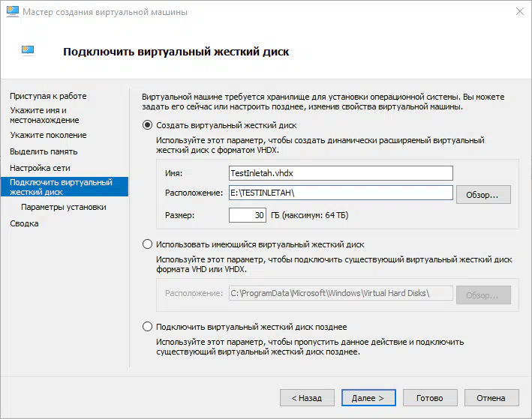Click the wizard icon in the title bar
Image resolution: width=532 pixels, height=419 pixels.
click(x=13, y=11)
